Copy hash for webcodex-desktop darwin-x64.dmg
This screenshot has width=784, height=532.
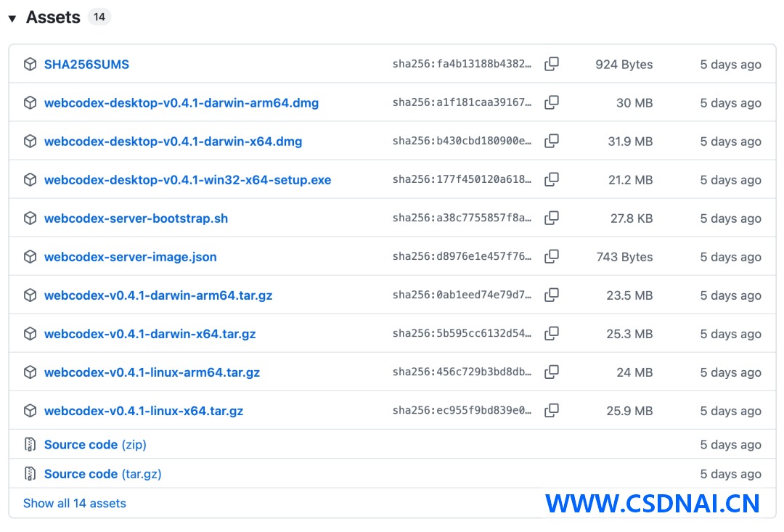[x=552, y=141]
